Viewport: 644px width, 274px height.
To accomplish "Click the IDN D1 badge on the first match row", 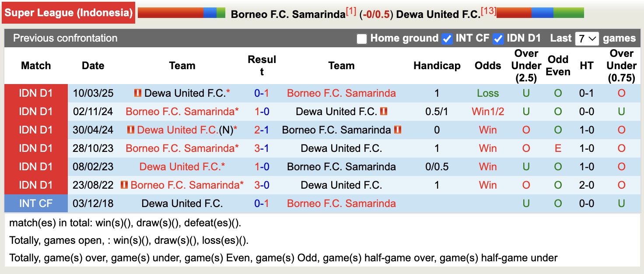I will [36, 93].
